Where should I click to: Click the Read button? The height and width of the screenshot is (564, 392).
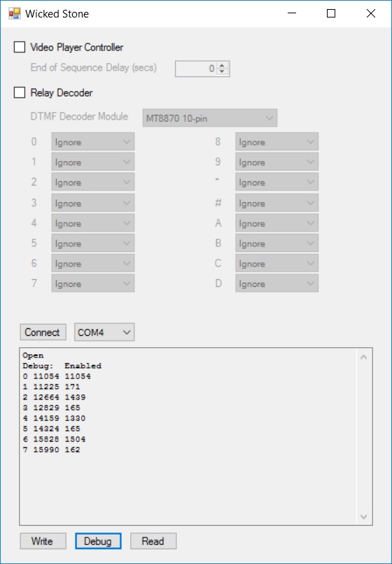coord(153,541)
